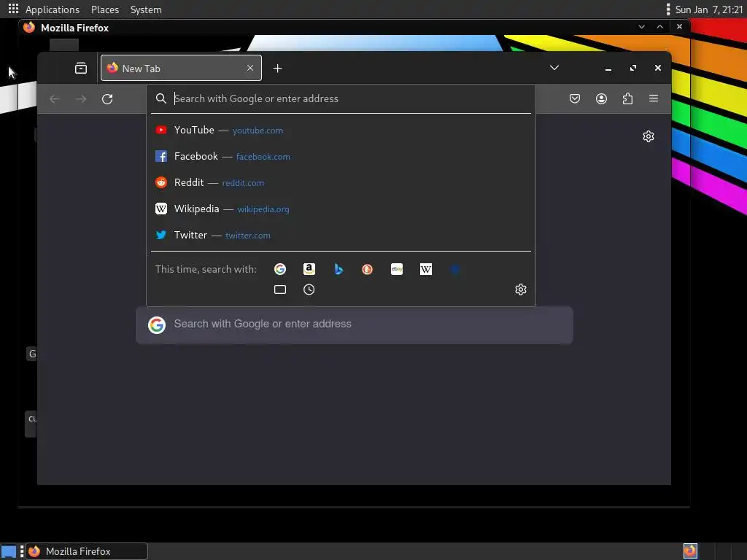Open the Firefox View icon
The image size is (747, 560).
coord(81,68)
